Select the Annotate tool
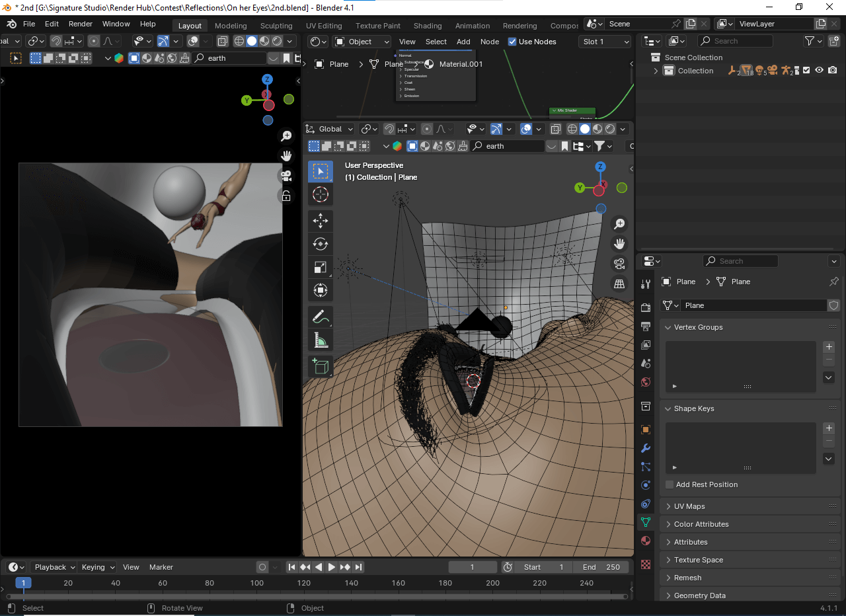Image resolution: width=846 pixels, height=616 pixels. coord(321,317)
